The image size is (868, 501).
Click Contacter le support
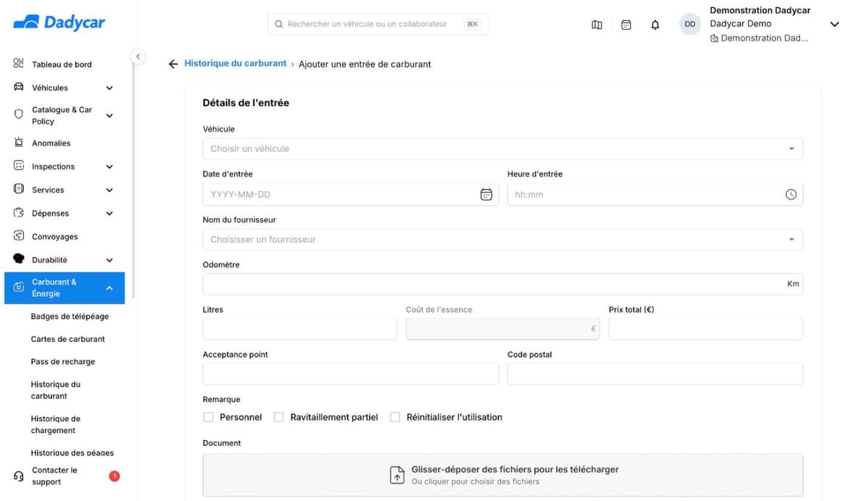55,476
